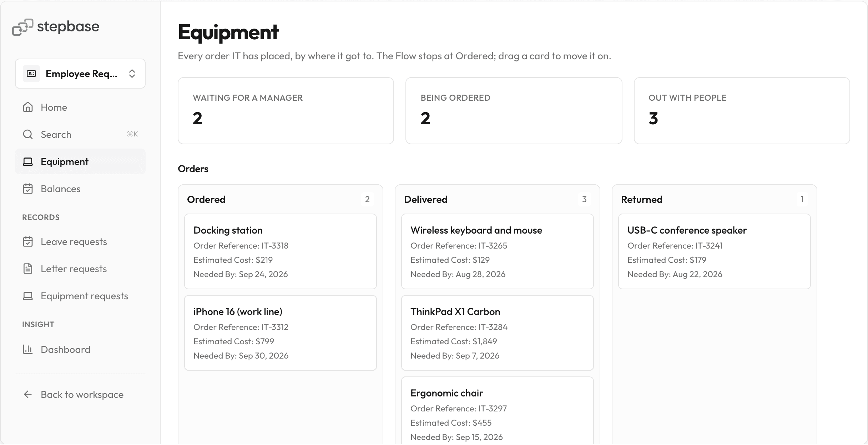Click Needed By: Aug 22, 2026
This screenshot has height=445, width=868.
[675, 274]
